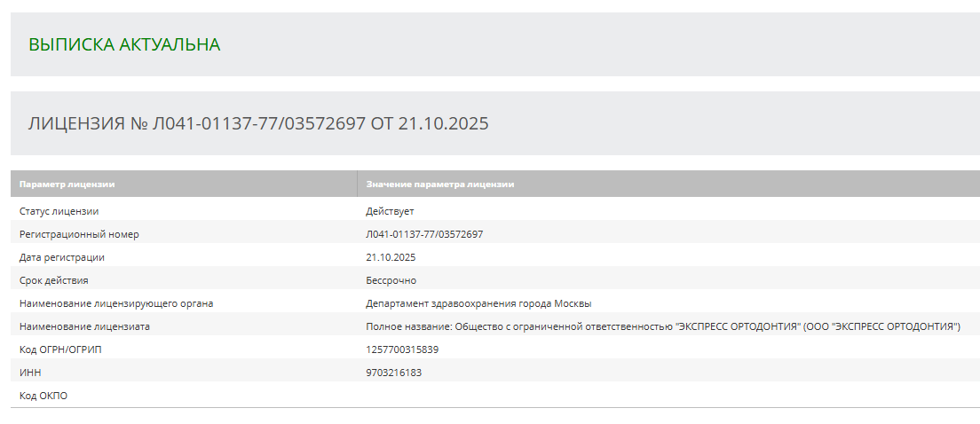The width and height of the screenshot is (980, 424).
Task: Click 'Департамент здравоохранения города Москвы' value
Action: pos(478,303)
